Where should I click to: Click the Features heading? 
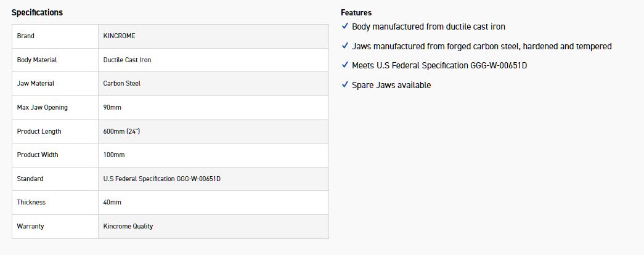[x=356, y=12]
